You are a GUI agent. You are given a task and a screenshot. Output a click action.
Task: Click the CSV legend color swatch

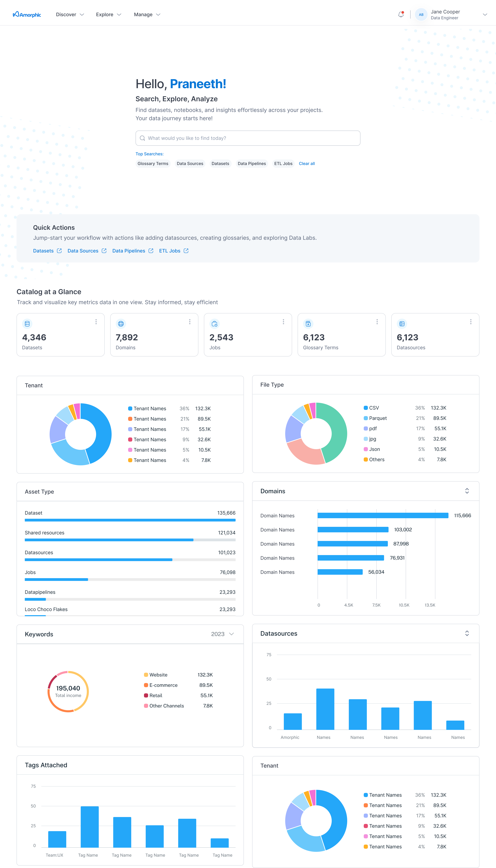(365, 408)
